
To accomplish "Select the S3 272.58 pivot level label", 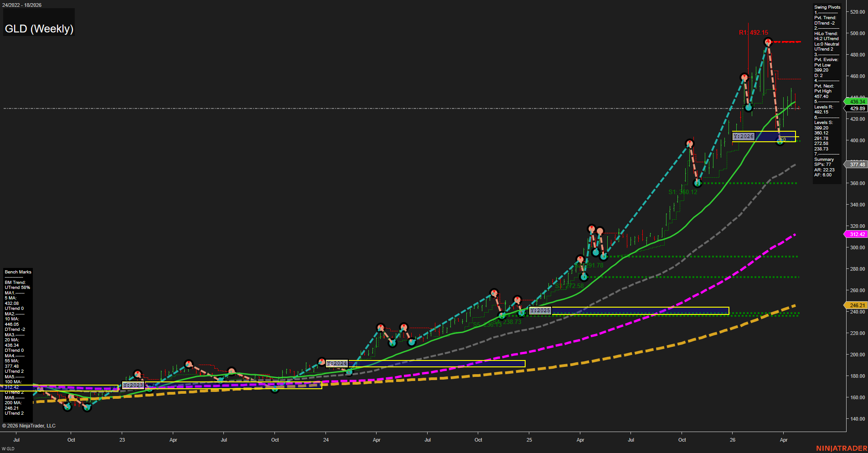I will (x=569, y=285).
